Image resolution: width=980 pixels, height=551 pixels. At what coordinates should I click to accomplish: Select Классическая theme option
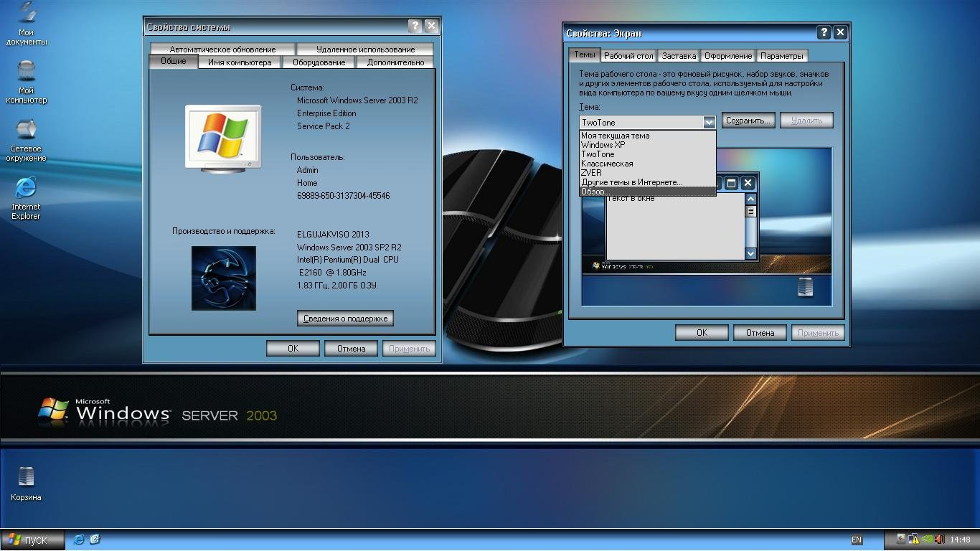[647, 164]
